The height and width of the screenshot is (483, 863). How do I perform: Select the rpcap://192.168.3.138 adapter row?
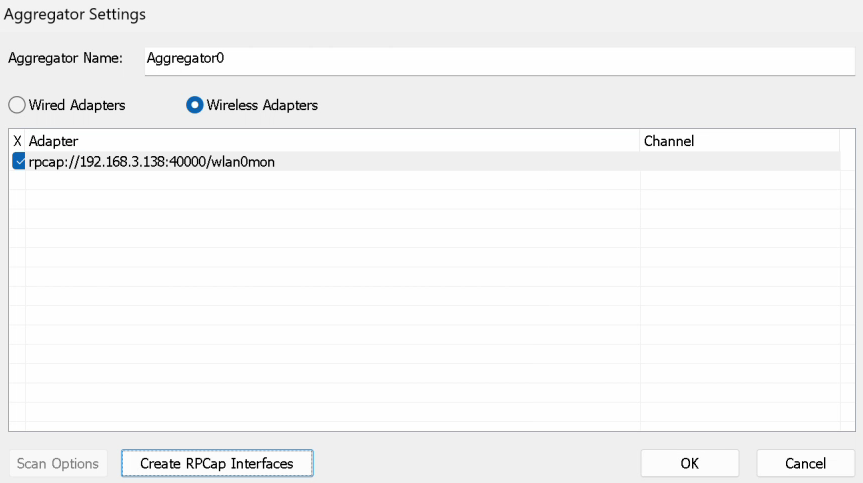[150, 161]
